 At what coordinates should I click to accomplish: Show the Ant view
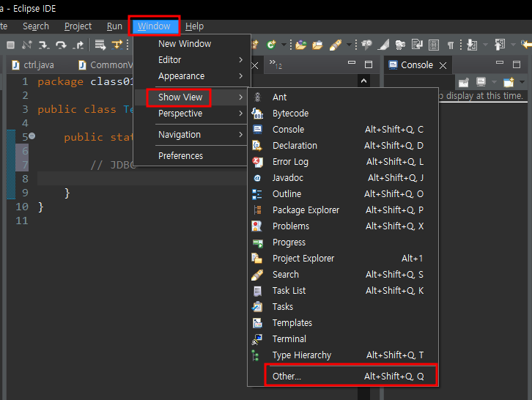coord(343,97)
